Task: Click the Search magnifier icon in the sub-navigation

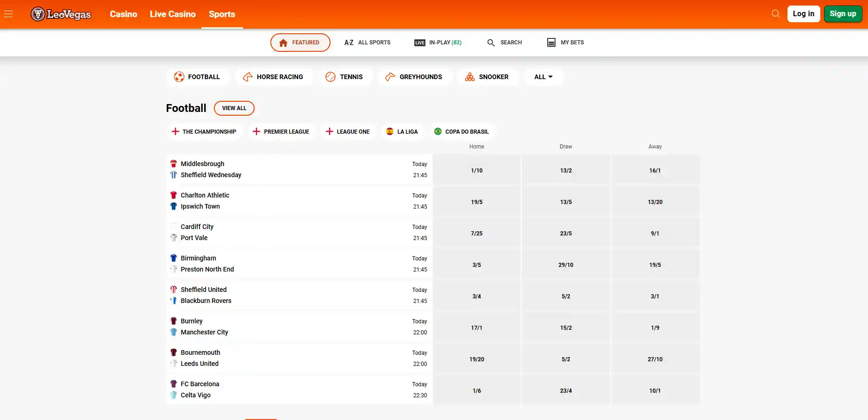Action: [x=491, y=43]
